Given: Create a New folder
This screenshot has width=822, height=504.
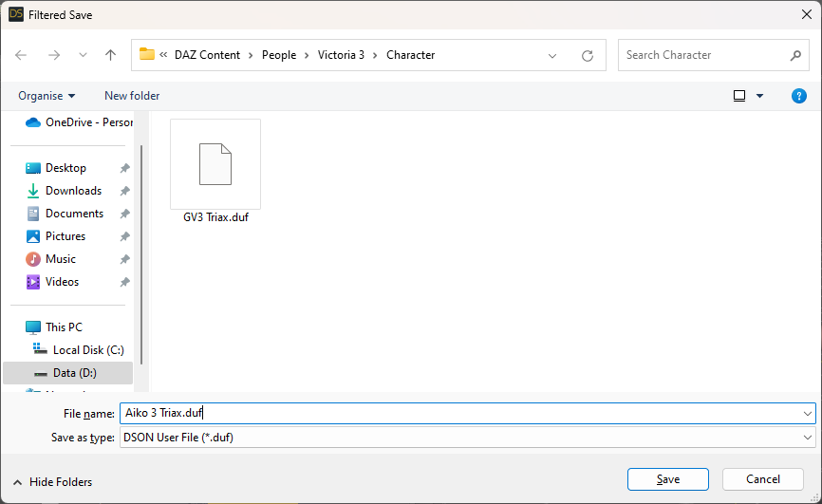Looking at the screenshot, I should [x=132, y=96].
